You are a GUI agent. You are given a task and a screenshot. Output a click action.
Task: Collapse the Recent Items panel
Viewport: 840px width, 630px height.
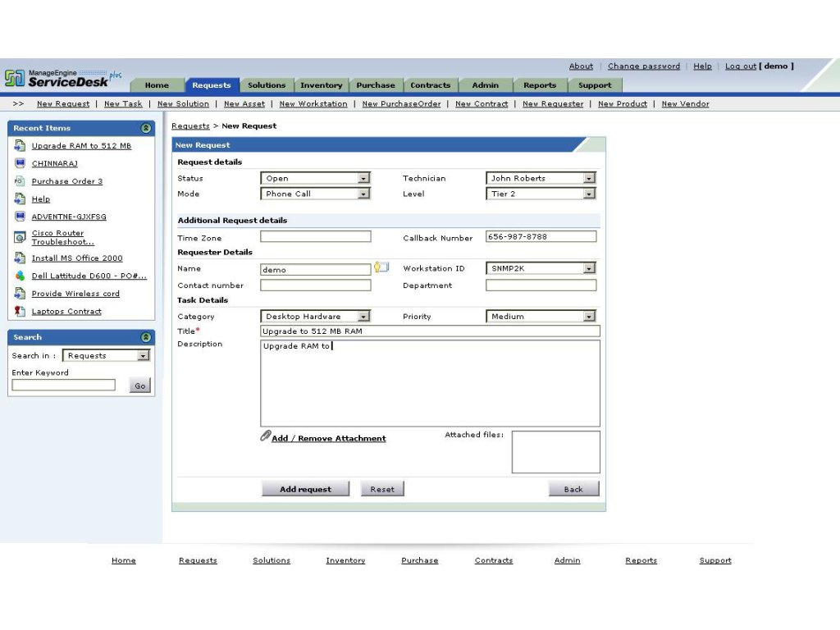146,128
